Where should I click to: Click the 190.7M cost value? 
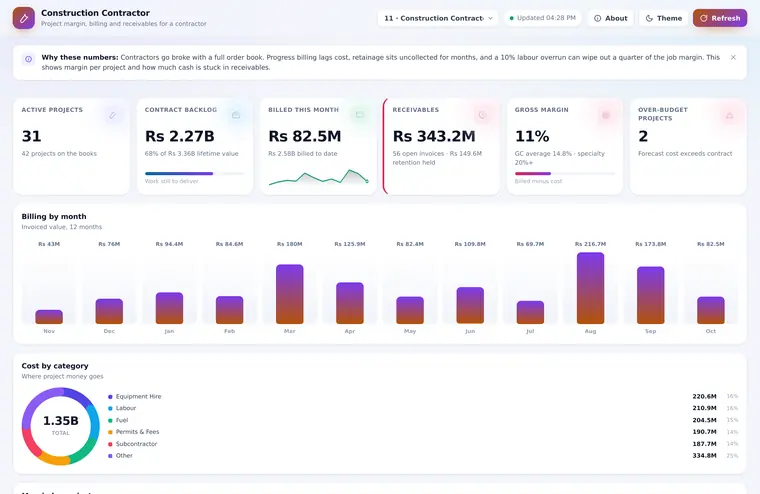704,432
